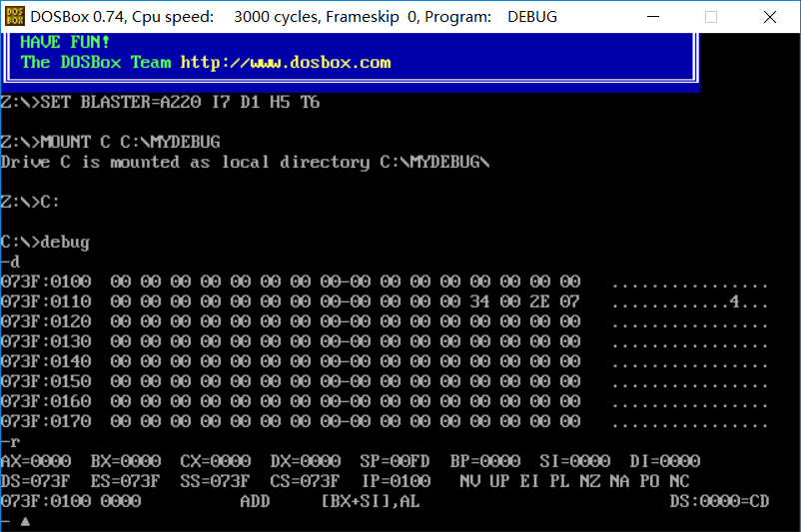
Task: Click the CS=073F segment register
Action: point(306,481)
